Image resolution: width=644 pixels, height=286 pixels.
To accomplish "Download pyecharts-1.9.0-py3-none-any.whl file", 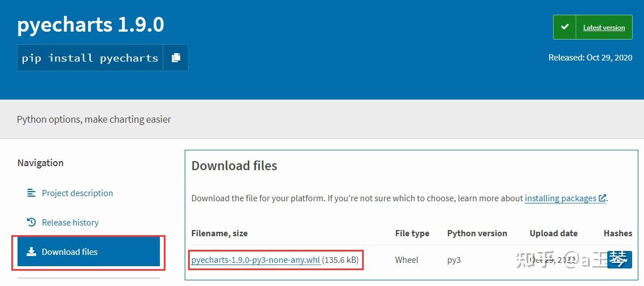I will [x=256, y=260].
